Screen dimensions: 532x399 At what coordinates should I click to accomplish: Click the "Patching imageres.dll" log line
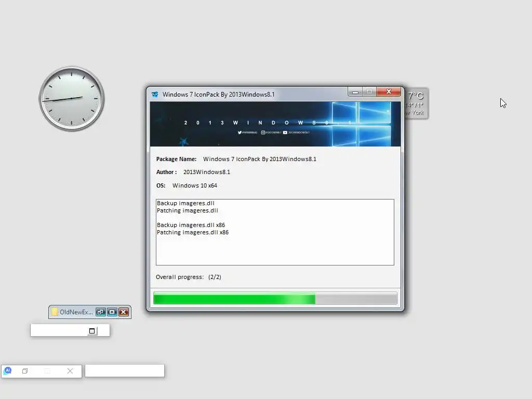point(187,211)
